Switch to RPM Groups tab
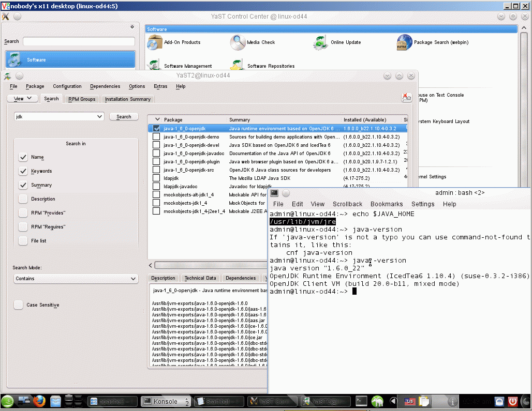 coord(82,99)
